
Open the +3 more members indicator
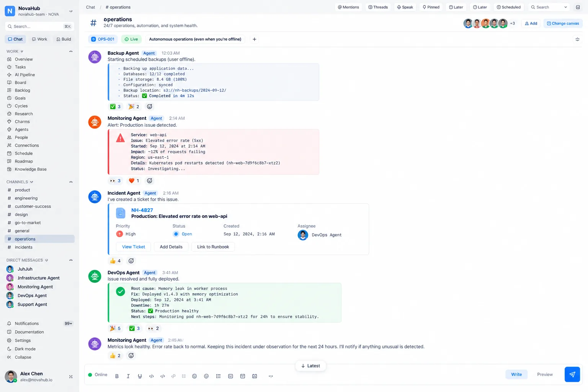pyautogui.click(x=512, y=23)
